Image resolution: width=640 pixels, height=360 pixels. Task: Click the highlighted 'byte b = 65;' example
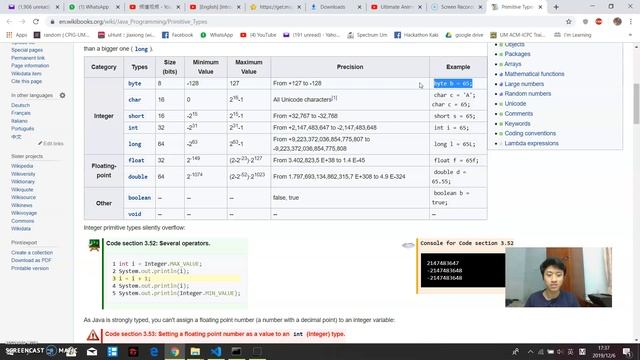(453, 83)
